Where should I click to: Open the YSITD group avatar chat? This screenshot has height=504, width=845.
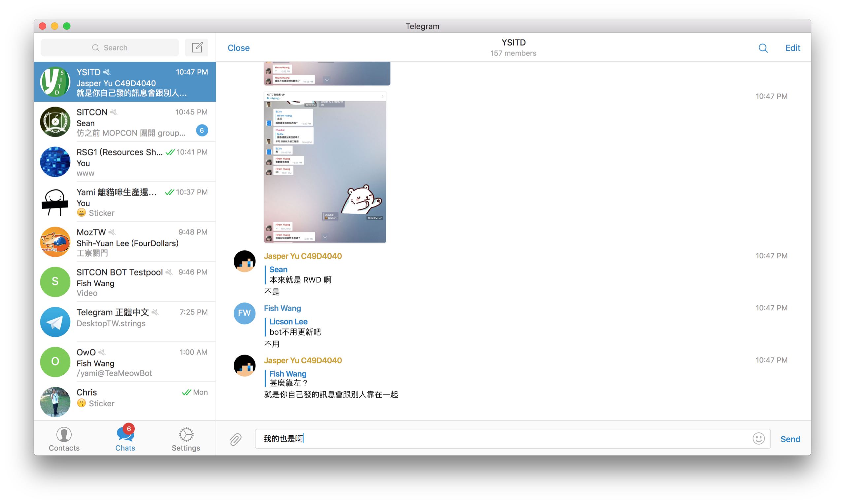point(55,82)
